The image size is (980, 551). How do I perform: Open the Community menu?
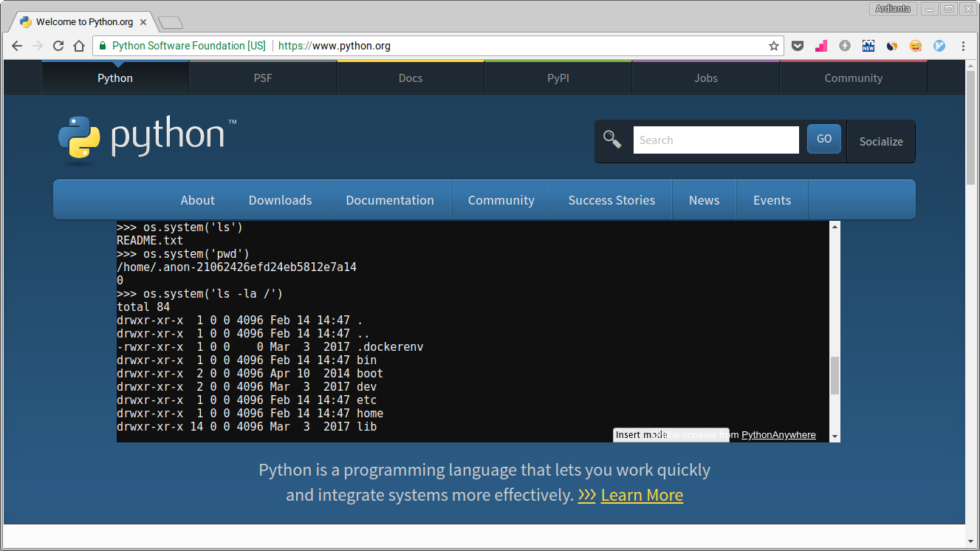[501, 199]
